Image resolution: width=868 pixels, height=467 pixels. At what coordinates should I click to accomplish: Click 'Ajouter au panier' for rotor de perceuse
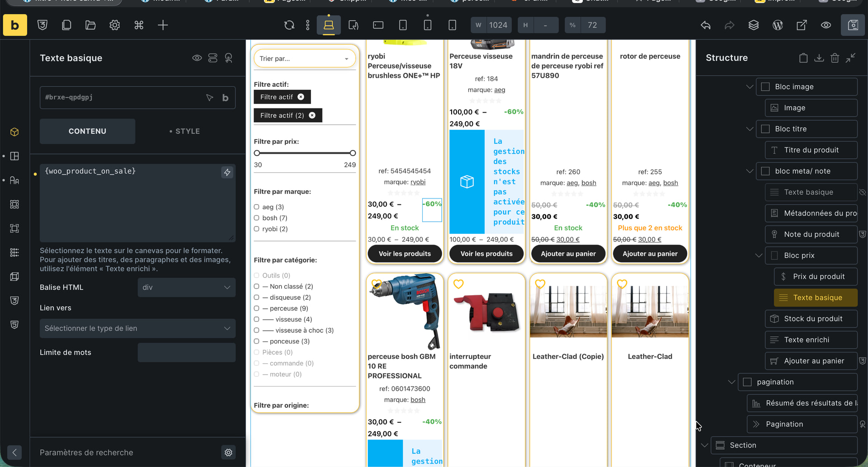click(650, 254)
